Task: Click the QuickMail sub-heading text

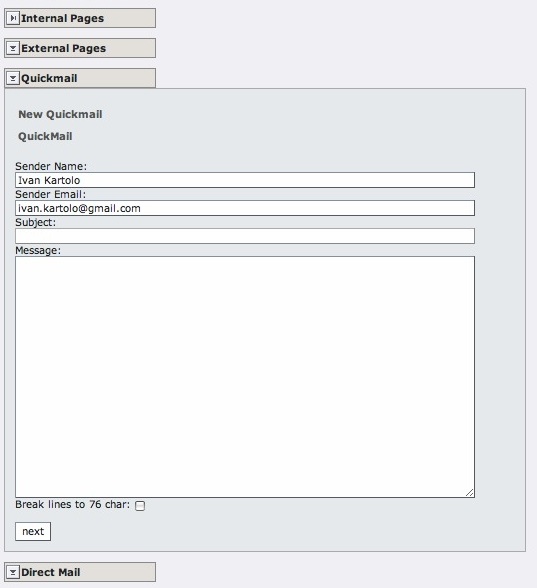Action: (45, 136)
